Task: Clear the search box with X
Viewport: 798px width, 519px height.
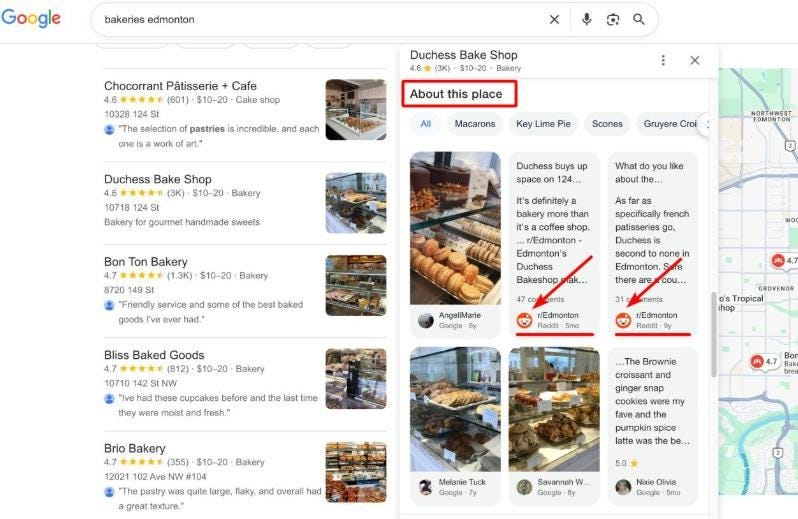Action: [x=554, y=19]
